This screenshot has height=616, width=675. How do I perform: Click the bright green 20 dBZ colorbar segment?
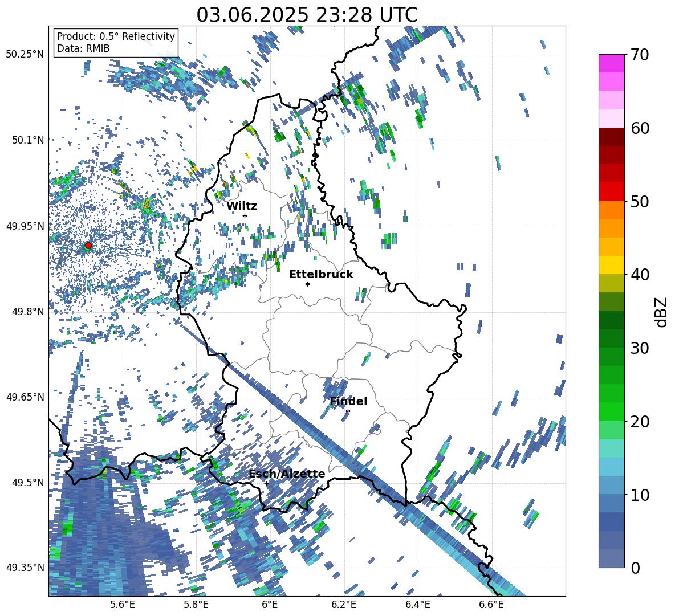pyautogui.click(x=611, y=411)
